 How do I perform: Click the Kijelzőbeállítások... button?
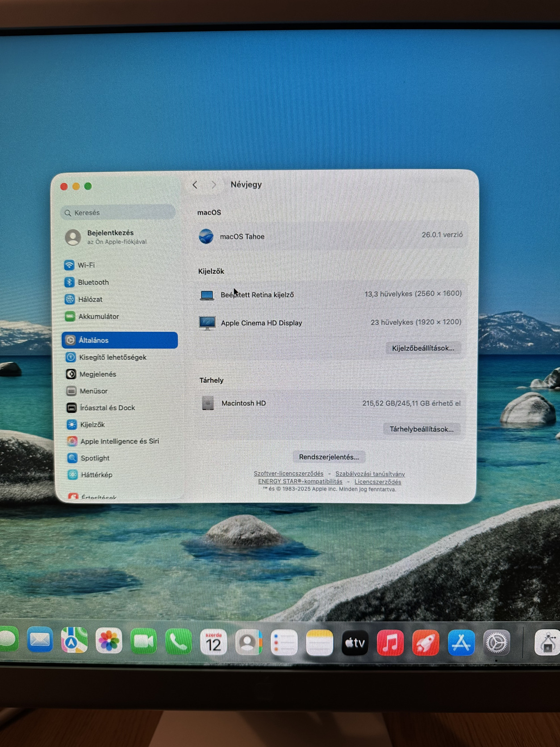coord(423,348)
